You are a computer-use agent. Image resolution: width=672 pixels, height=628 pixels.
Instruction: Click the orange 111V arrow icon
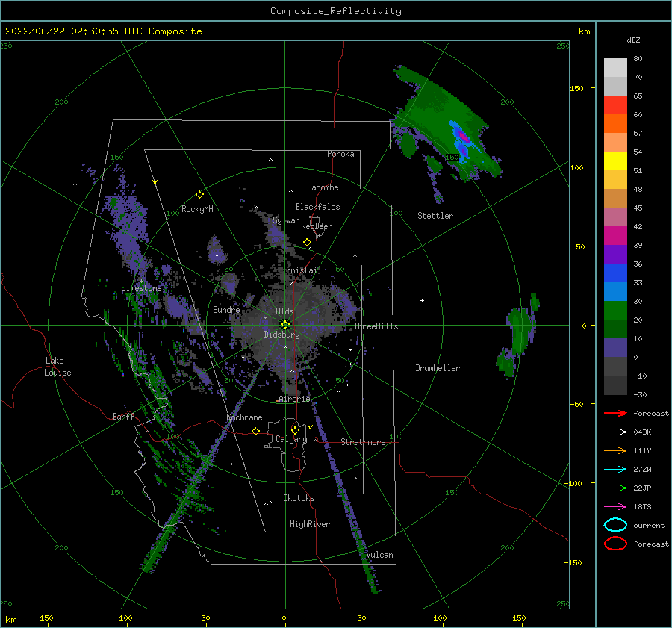615,450
